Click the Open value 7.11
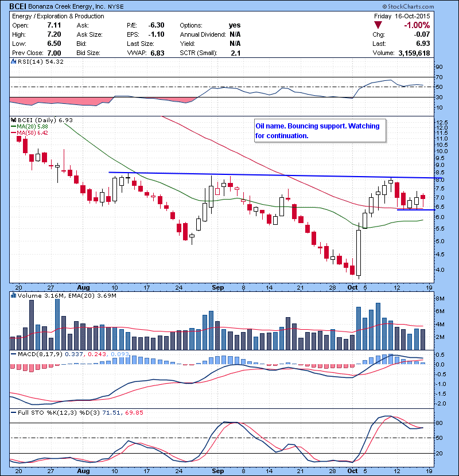Image resolution: width=459 pixels, height=476 pixels. [54, 25]
